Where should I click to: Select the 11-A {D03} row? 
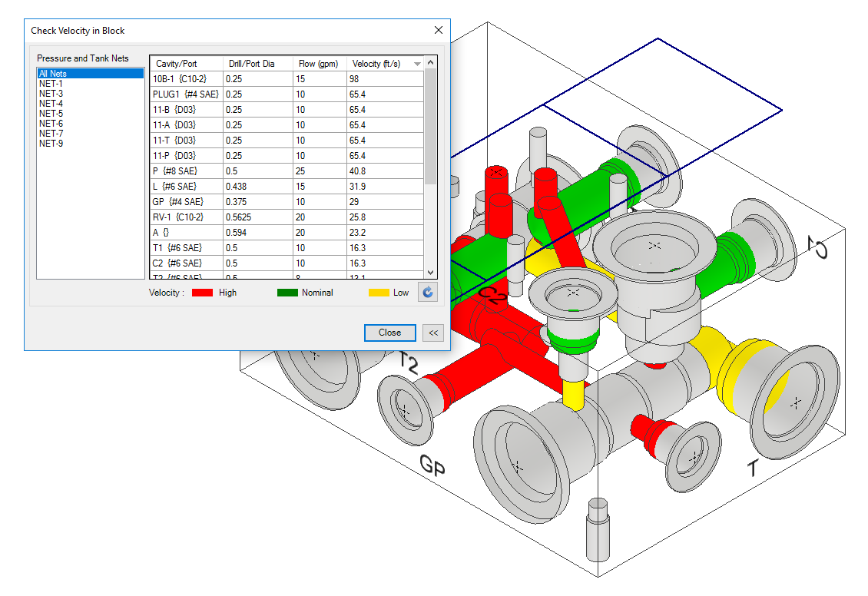point(287,125)
